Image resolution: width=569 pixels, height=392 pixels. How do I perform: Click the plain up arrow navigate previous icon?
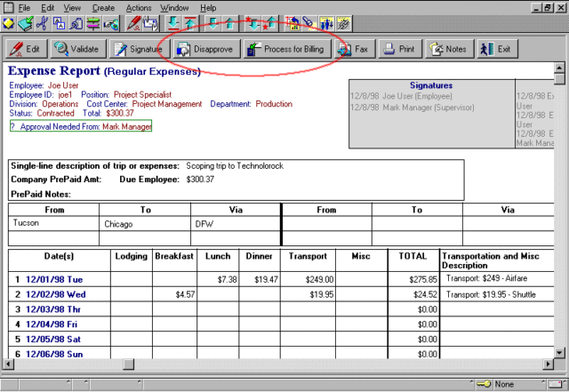(229, 24)
